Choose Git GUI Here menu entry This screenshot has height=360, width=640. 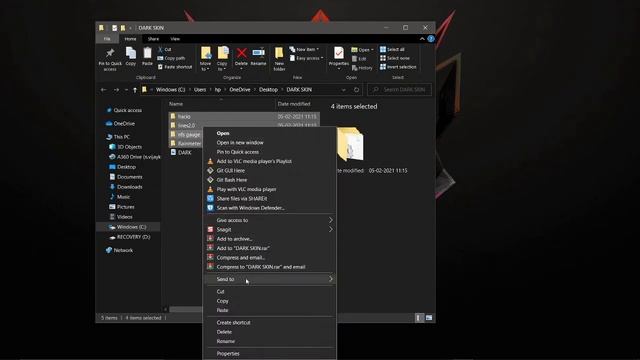[x=231, y=171]
